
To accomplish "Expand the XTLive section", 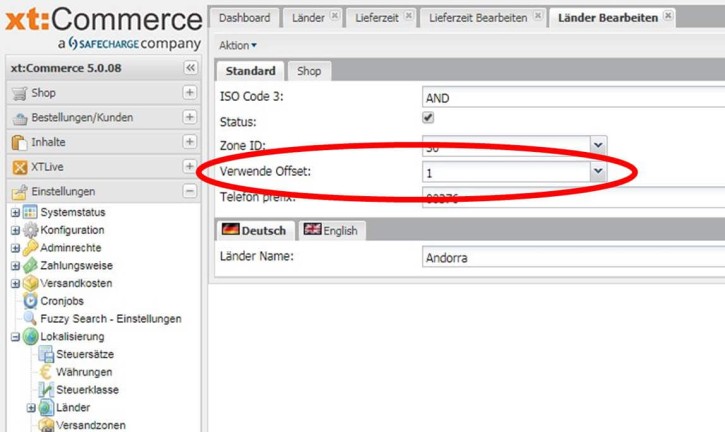I will point(190,166).
